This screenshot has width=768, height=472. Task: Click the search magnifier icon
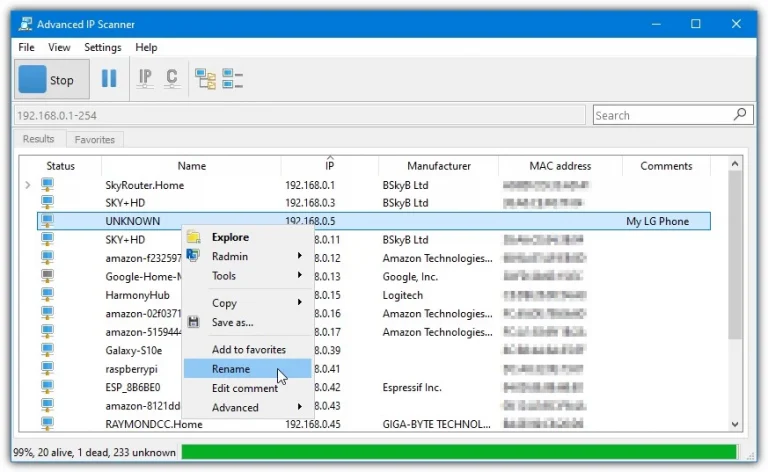[x=741, y=115]
